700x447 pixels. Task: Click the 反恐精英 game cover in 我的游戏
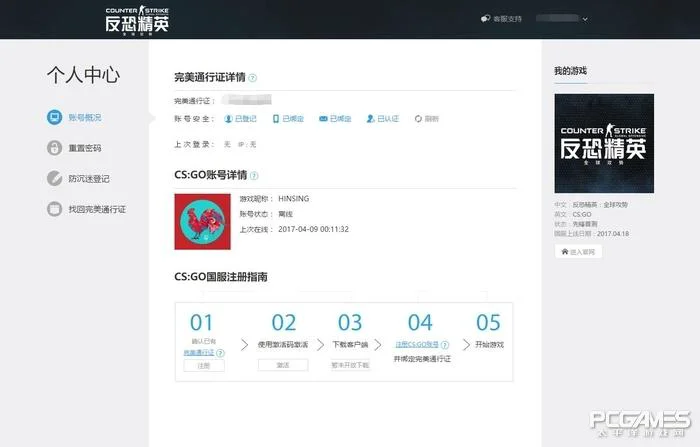click(604, 143)
